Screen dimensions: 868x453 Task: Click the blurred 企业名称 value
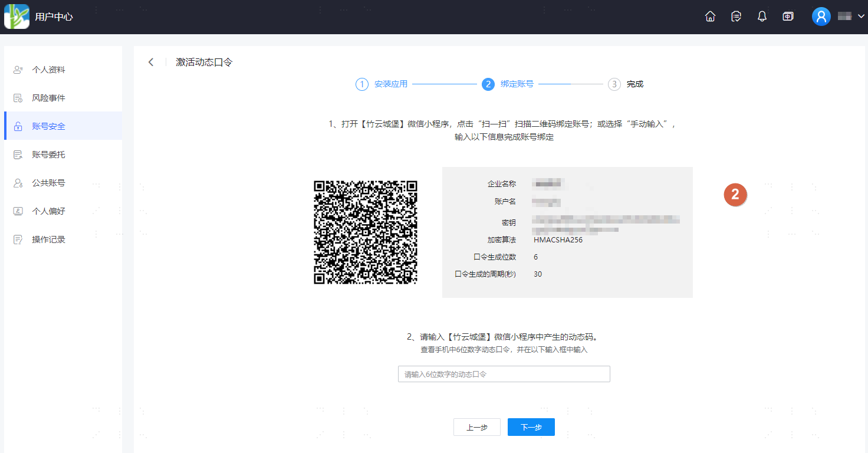pos(549,184)
